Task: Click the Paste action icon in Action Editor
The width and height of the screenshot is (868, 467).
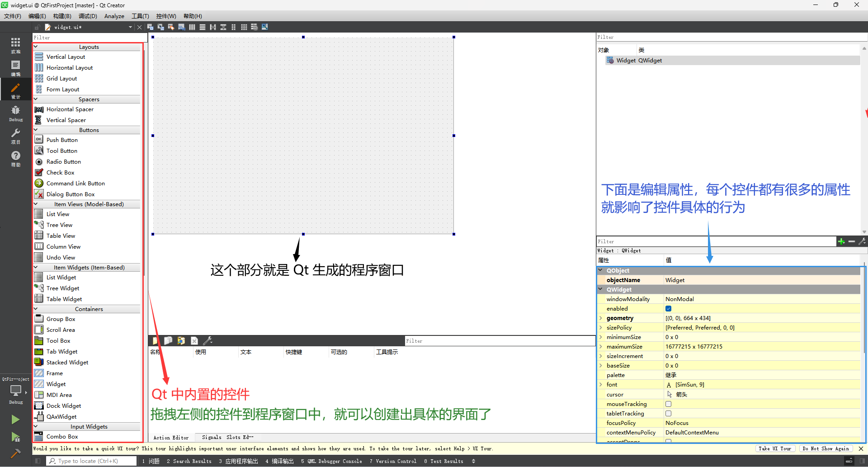Action: 181,341
